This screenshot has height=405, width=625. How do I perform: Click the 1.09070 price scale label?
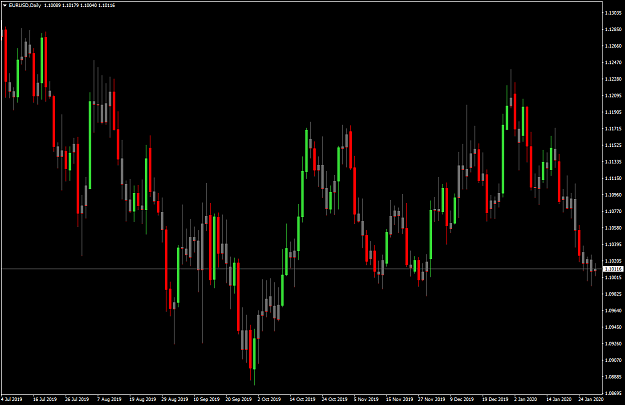(613, 360)
